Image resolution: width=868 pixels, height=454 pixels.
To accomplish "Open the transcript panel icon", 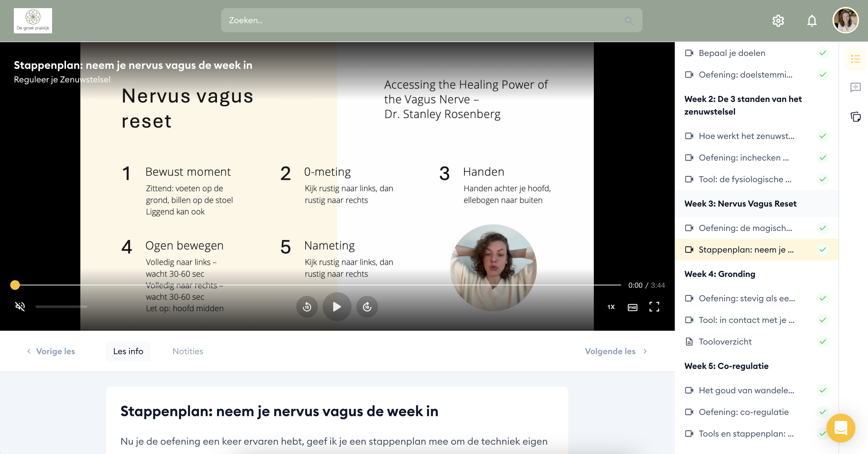I will [856, 87].
